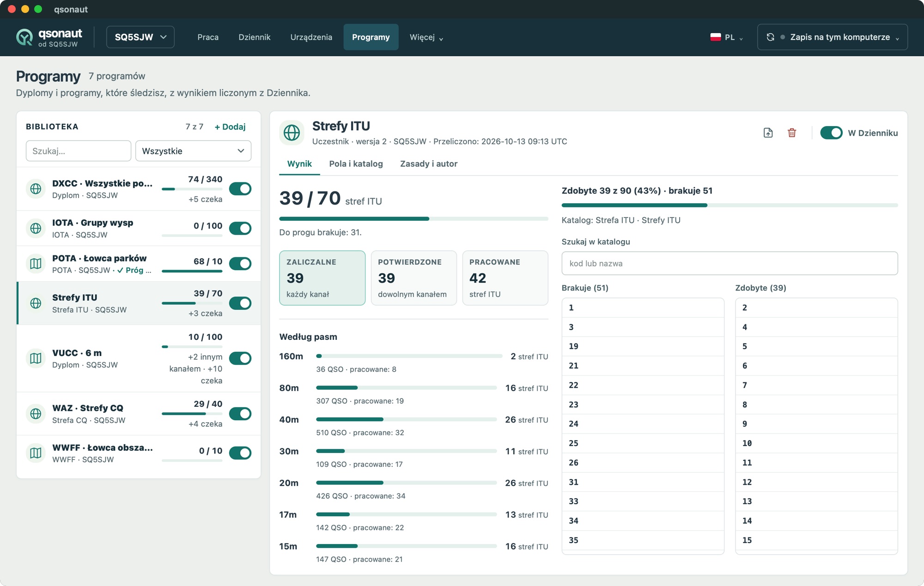Click the kod lub nazwa catalog search field
This screenshot has height=586, width=924.
pyautogui.click(x=729, y=263)
